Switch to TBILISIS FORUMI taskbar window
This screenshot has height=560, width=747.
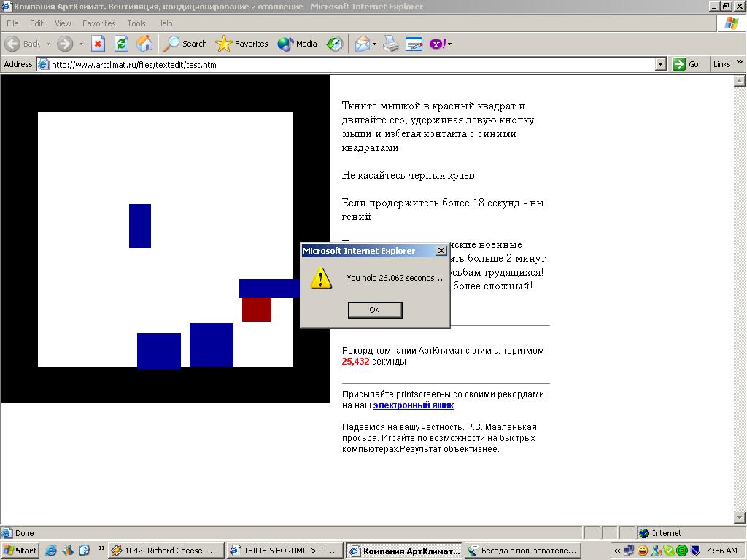[283, 551]
